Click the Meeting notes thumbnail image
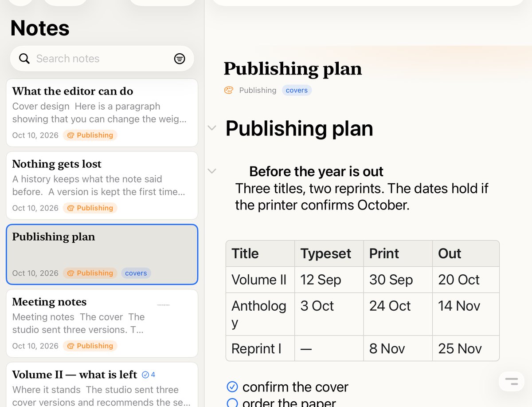Screen dimensions: 532x407 click(164, 305)
